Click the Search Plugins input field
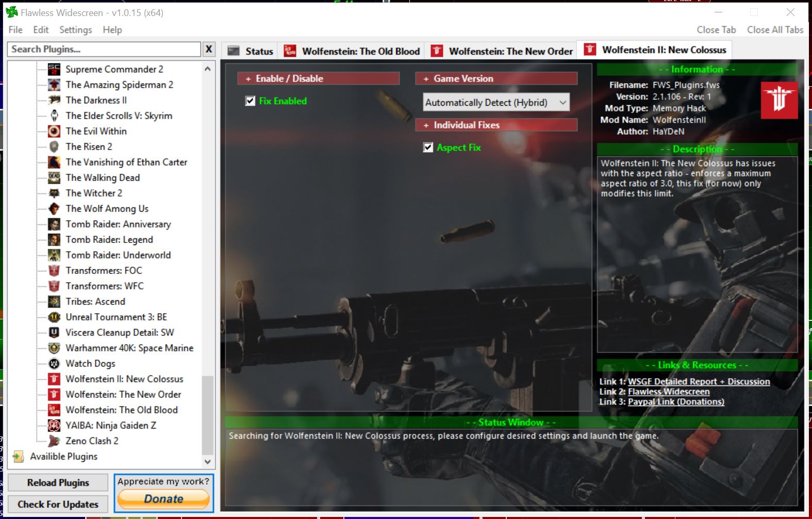The image size is (812, 519). tap(104, 49)
